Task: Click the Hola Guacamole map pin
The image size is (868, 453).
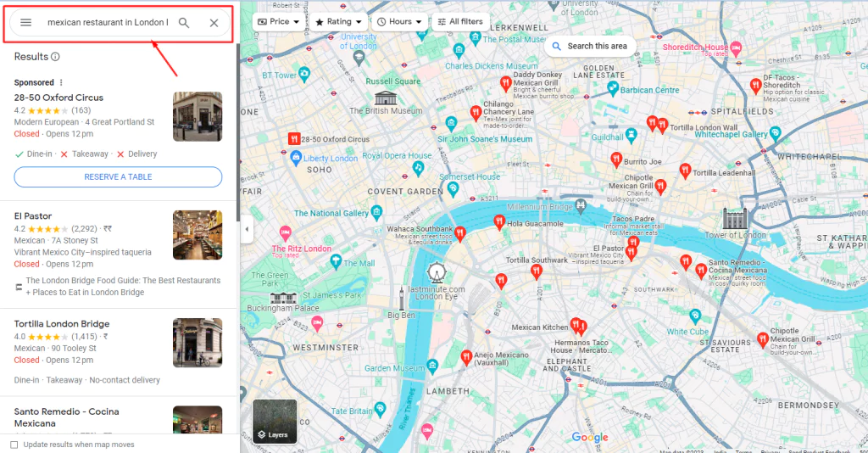Action: (498, 222)
